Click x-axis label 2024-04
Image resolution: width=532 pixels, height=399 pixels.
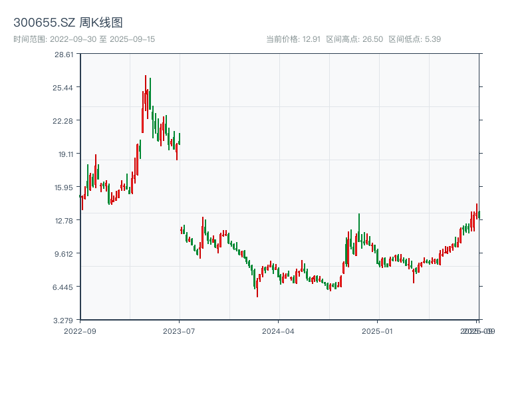(x=278, y=331)
